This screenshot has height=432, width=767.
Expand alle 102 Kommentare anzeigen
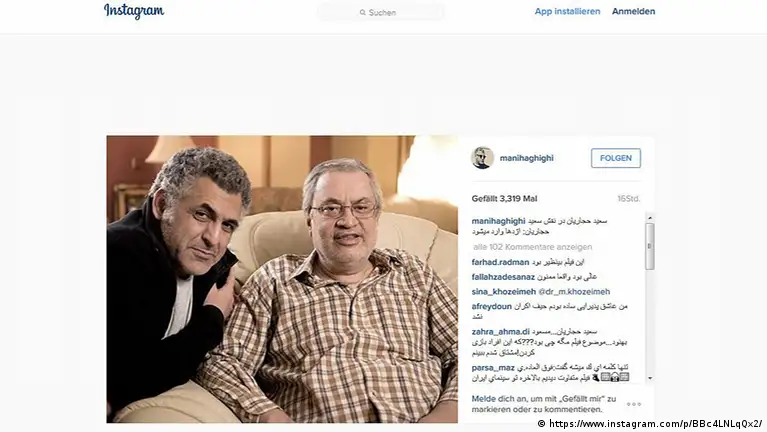click(532, 247)
